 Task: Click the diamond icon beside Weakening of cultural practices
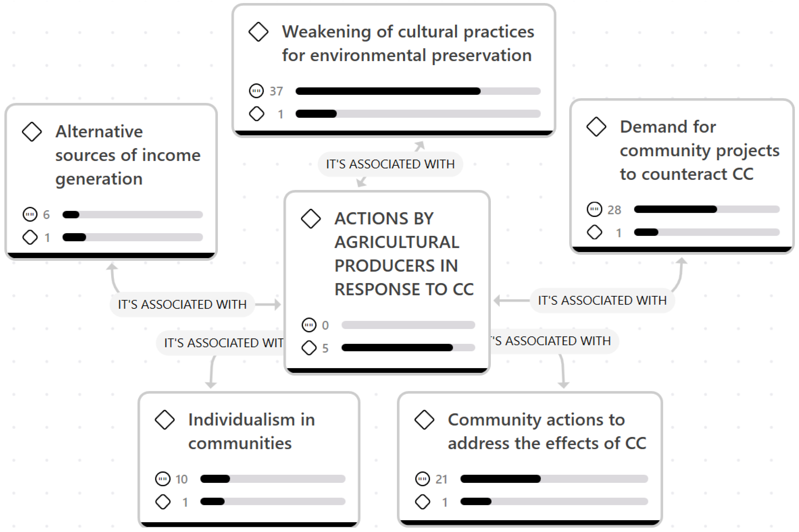(x=258, y=32)
